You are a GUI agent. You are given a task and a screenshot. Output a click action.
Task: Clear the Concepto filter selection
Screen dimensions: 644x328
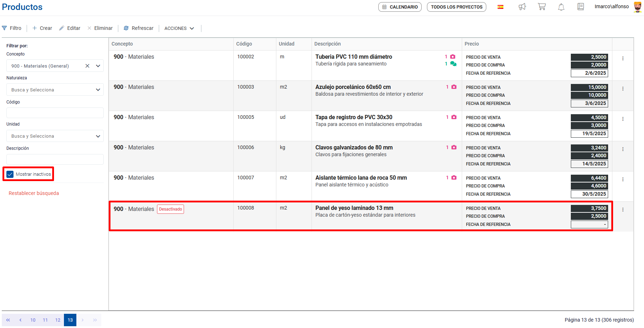tap(87, 66)
